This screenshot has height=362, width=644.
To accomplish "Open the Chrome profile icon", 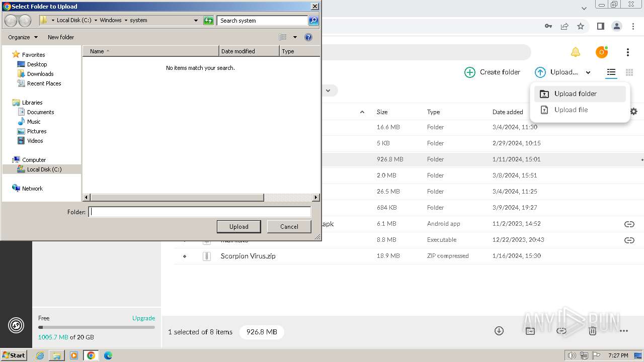I will click(617, 26).
